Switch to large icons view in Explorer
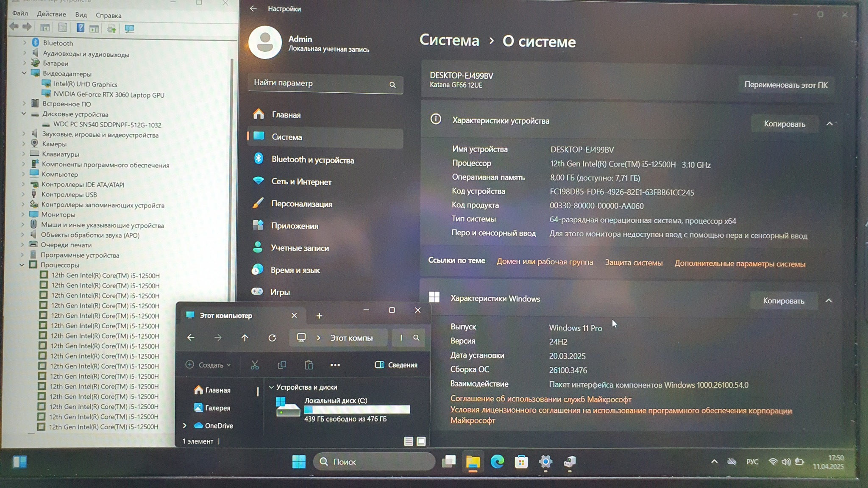Screen dimensions: 868x488 (421, 441)
